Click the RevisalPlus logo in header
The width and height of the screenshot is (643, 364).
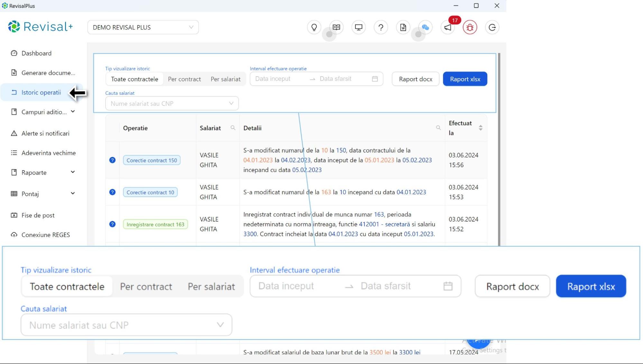click(x=41, y=27)
